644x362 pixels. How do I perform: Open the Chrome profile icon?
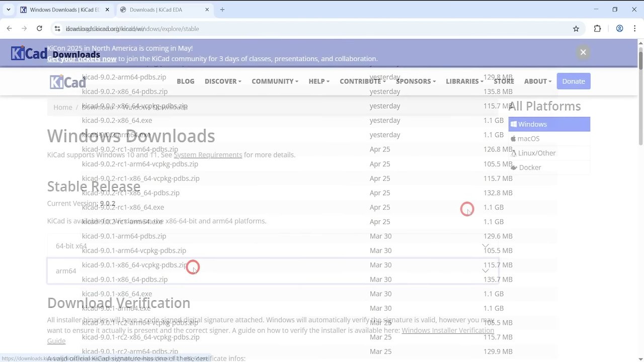click(619, 29)
